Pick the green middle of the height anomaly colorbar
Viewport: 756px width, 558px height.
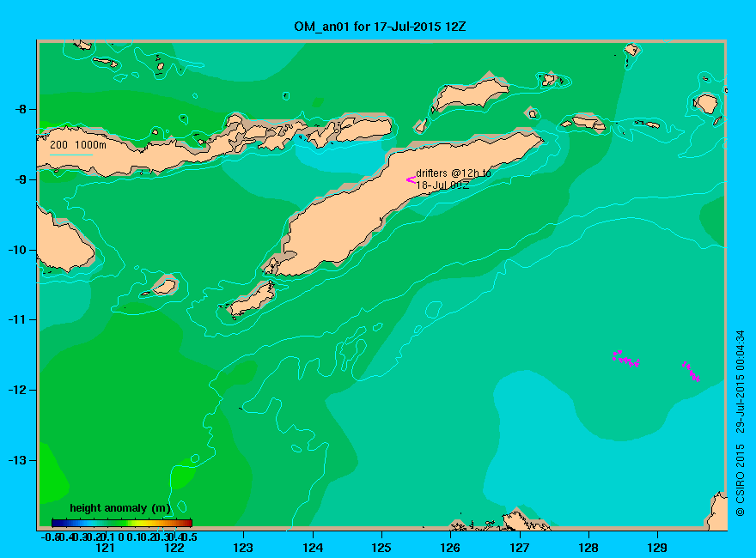122,523
